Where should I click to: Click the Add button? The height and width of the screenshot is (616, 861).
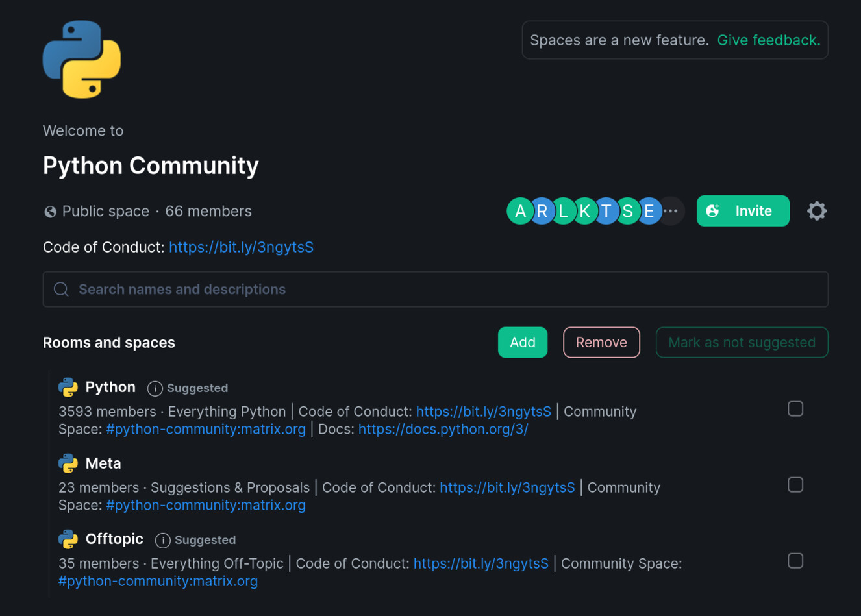pyautogui.click(x=522, y=342)
